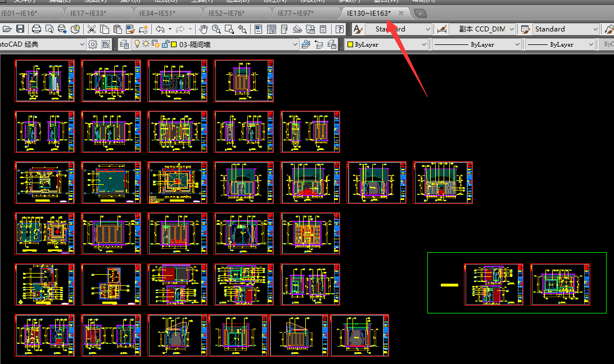Switch to the IE17~IE33* tab
The height and width of the screenshot is (364, 614).
click(x=88, y=13)
